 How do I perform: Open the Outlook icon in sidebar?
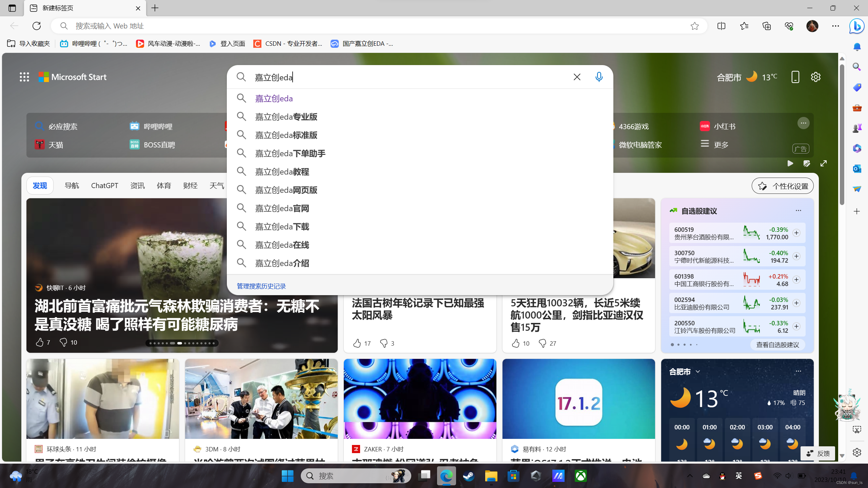pos(857,168)
